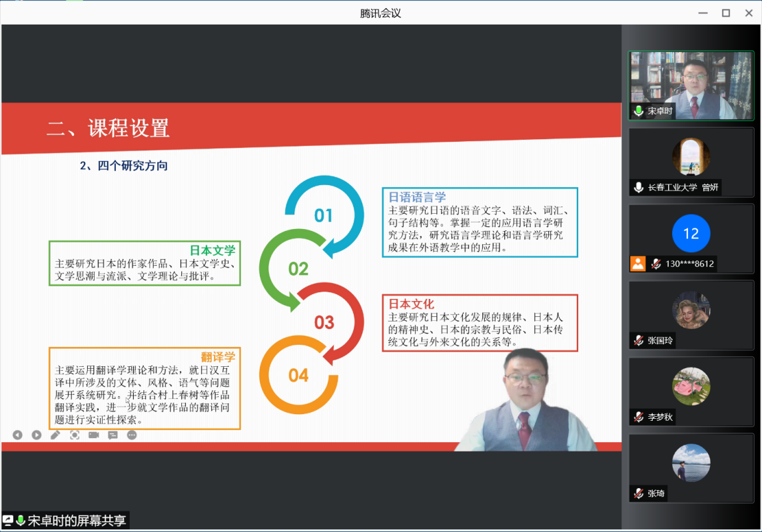
Task: Open the comments icon in the slideshow controls
Action: tap(113, 435)
